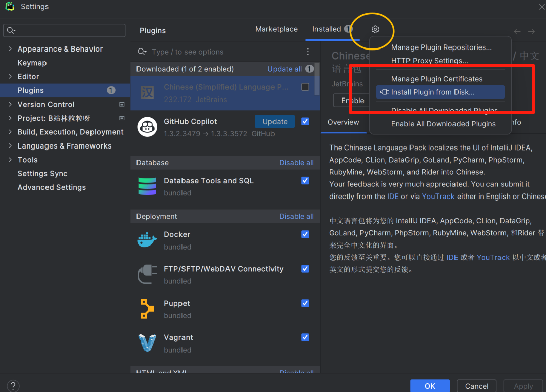Image resolution: width=546 pixels, height=392 pixels.
Task: Click the settings search magnifier icon
Action: tap(11, 31)
